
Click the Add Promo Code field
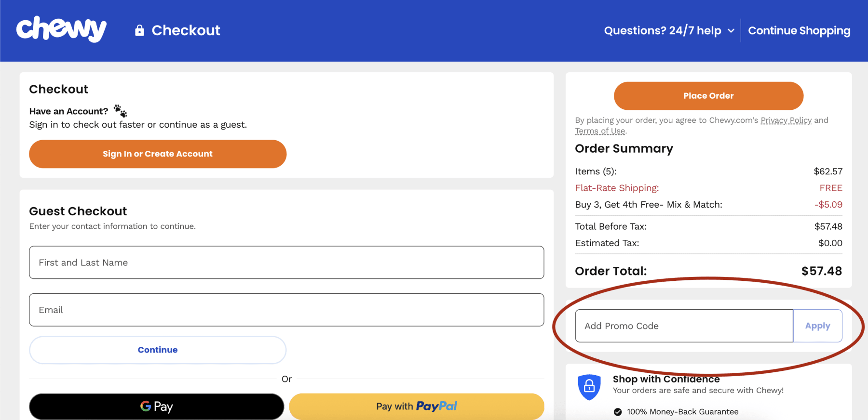click(683, 326)
